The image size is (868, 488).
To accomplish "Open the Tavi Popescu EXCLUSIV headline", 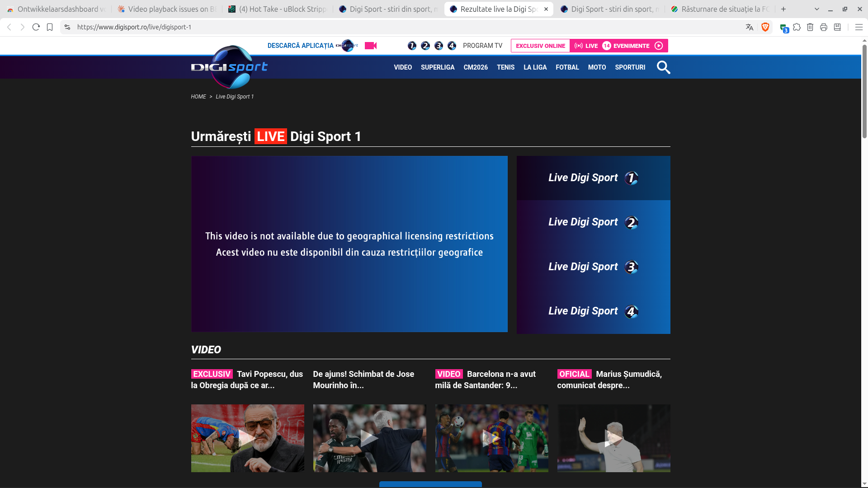I will coord(247,380).
